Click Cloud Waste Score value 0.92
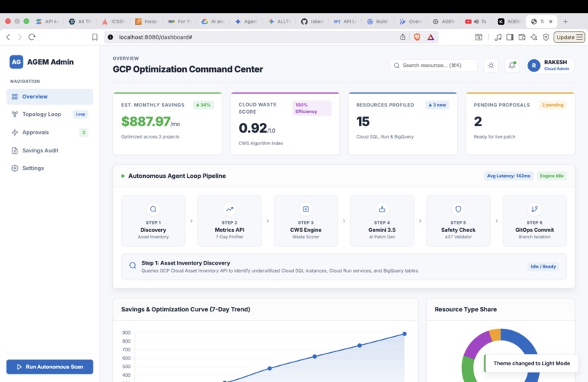The image size is (588, 382). point(252,128)
